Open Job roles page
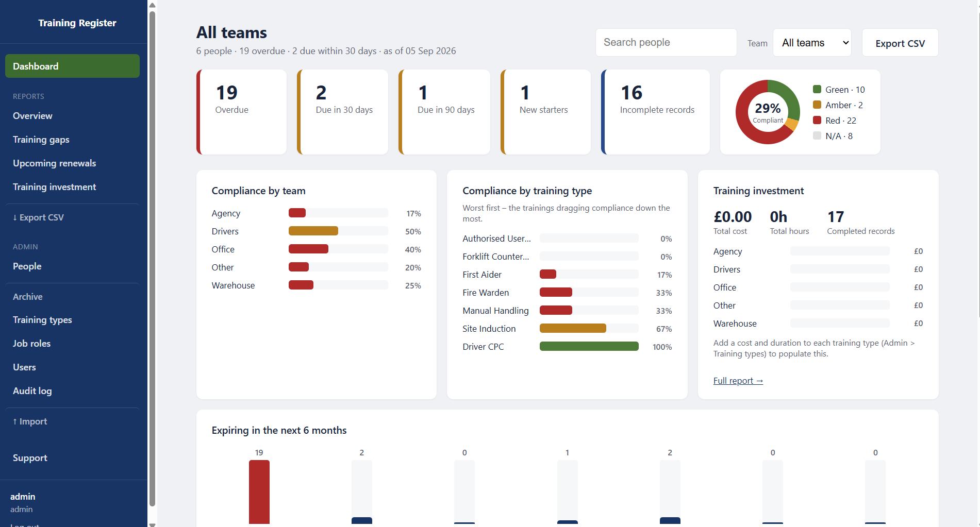This screenshot has width=980, height=527. (x=32, y=344)
